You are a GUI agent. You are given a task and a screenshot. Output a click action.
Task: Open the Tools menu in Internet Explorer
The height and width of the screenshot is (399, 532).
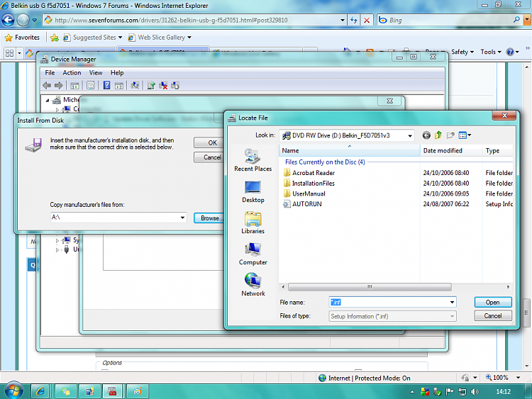click(x=491, y=52)
